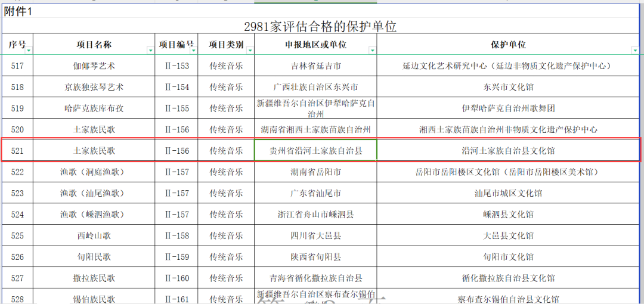Click the 陕西省旬阳县 cell
This screenshot has width=644, height=304.
click(315, 257)
